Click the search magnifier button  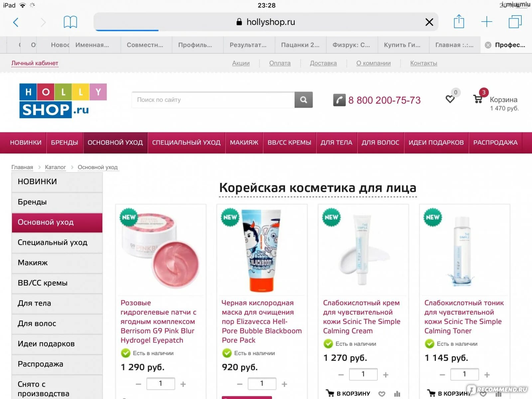(x=304, y=100)
